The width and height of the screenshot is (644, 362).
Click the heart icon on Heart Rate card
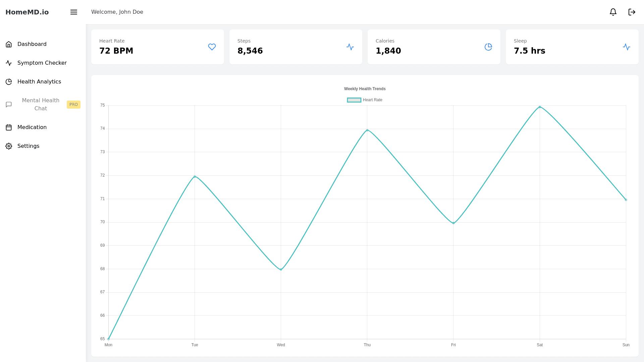click(x=212, y=47)
